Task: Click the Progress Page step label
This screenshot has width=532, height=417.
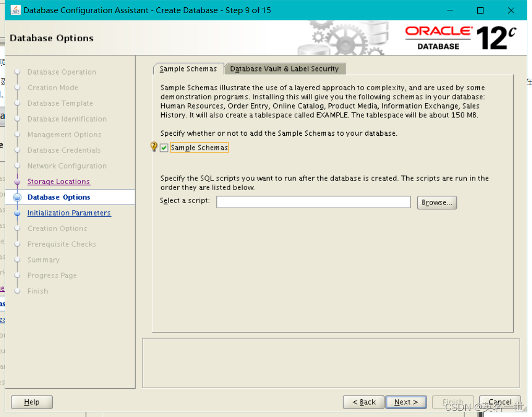Action: point(52,276)
